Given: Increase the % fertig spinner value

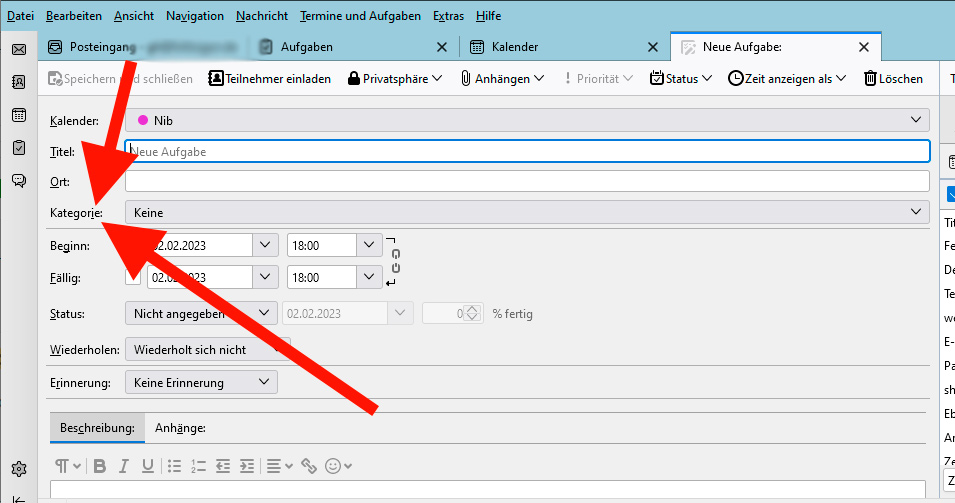Looking at the screenshot, I should point(475,309).
